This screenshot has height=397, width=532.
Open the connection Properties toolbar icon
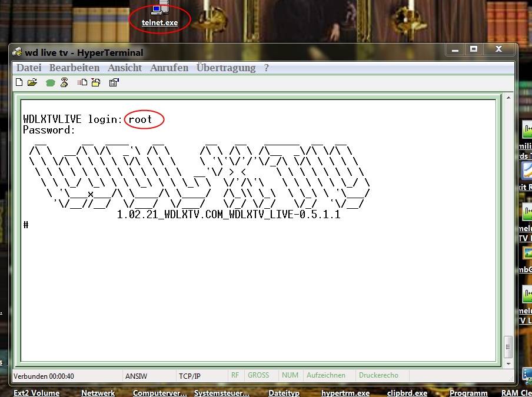114,82
